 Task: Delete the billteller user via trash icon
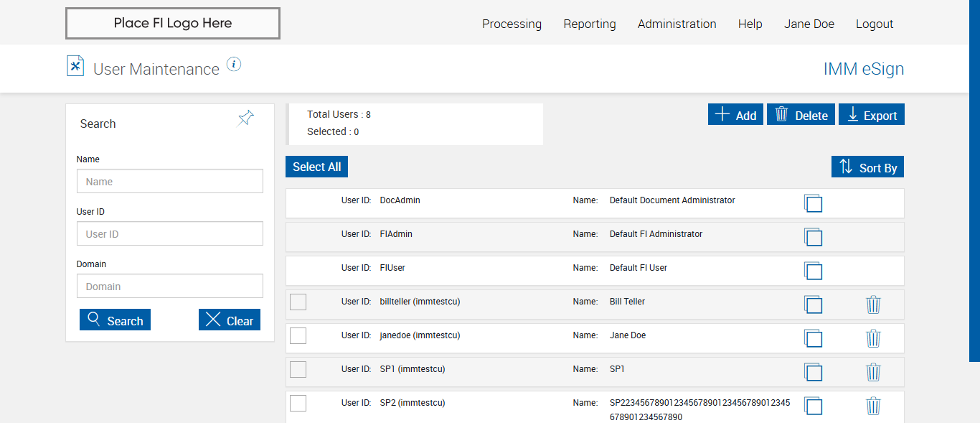(x=873, y=305)
